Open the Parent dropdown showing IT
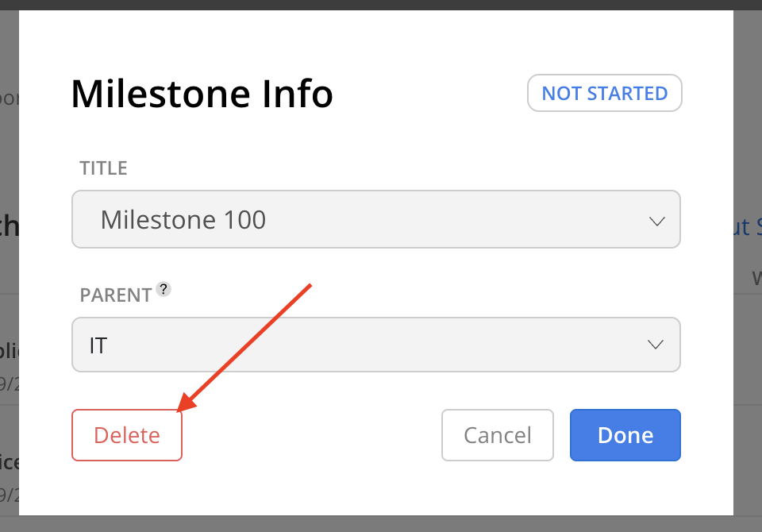Viewport: 762px width, 532px height. tap(376, 345)
